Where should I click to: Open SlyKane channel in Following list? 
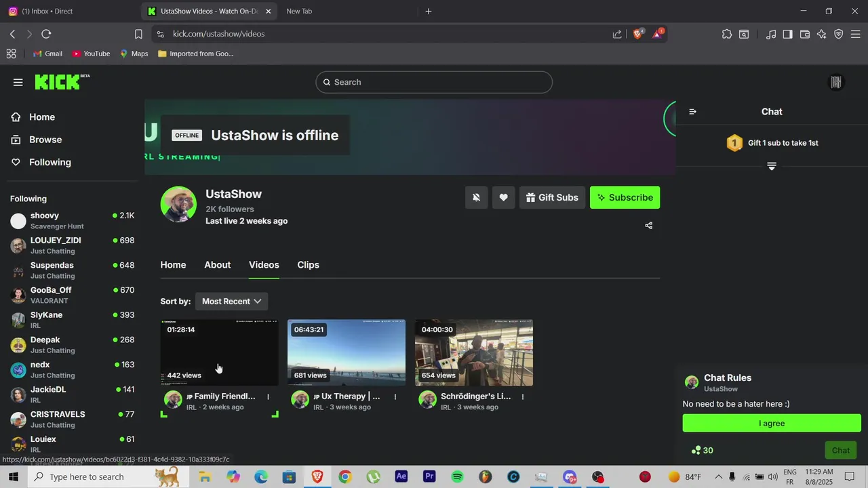tap(73, 320)
